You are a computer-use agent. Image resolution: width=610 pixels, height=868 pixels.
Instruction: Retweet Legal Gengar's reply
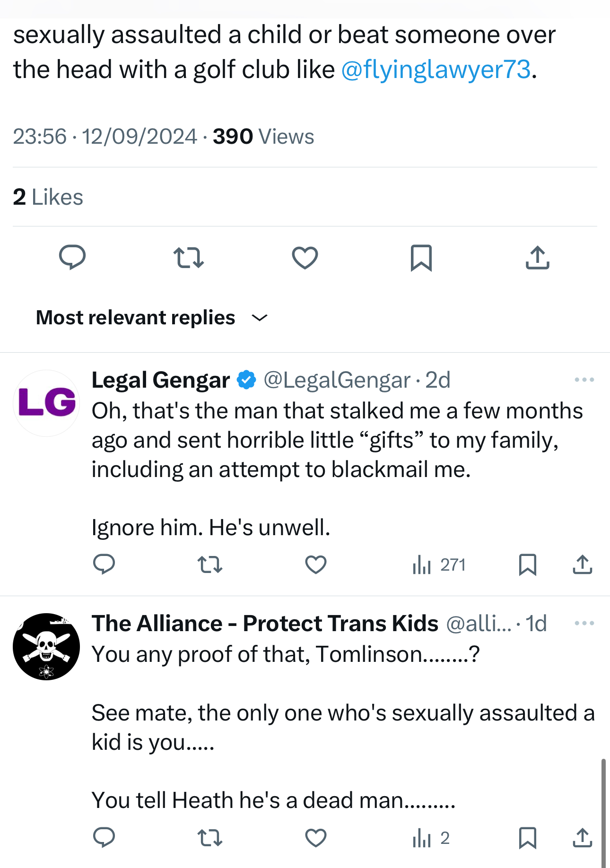[209, 564]
